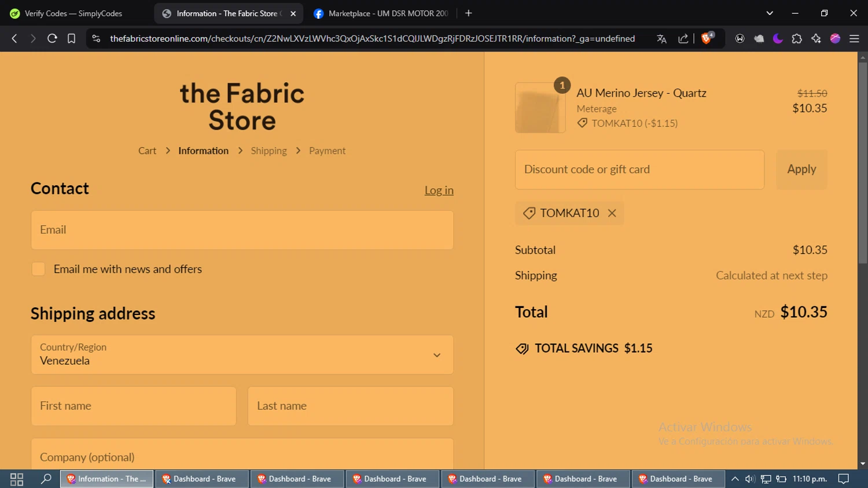Viewport: 868px width, 488px height.
Task: Click the First name field
Action: point(134,406)
